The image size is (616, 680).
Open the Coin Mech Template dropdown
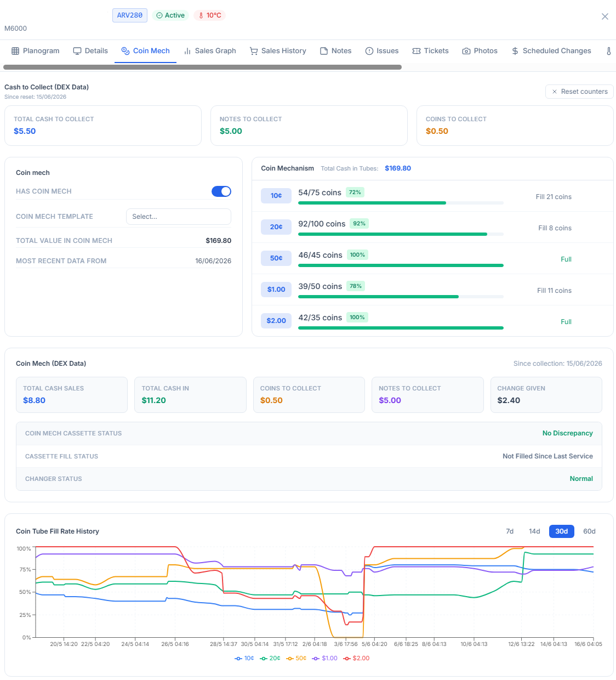pos(179,217)
